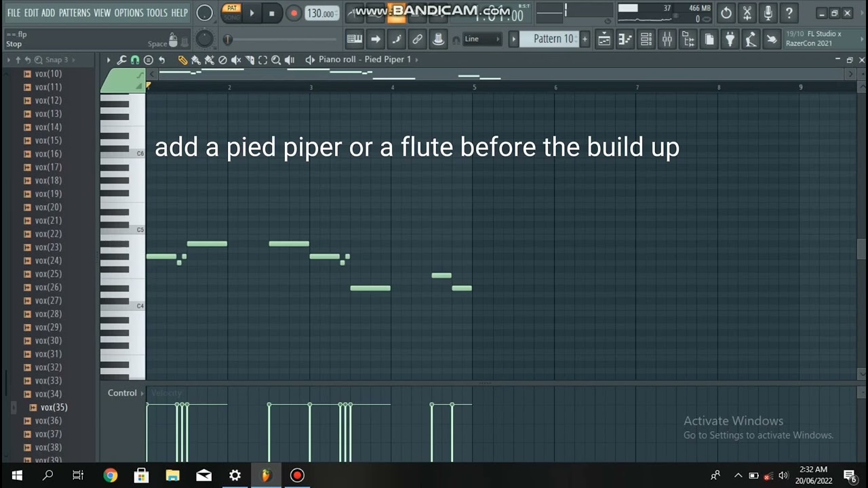Click the main volume knob
The image size is (868, 488).
(x=204, y=13)
